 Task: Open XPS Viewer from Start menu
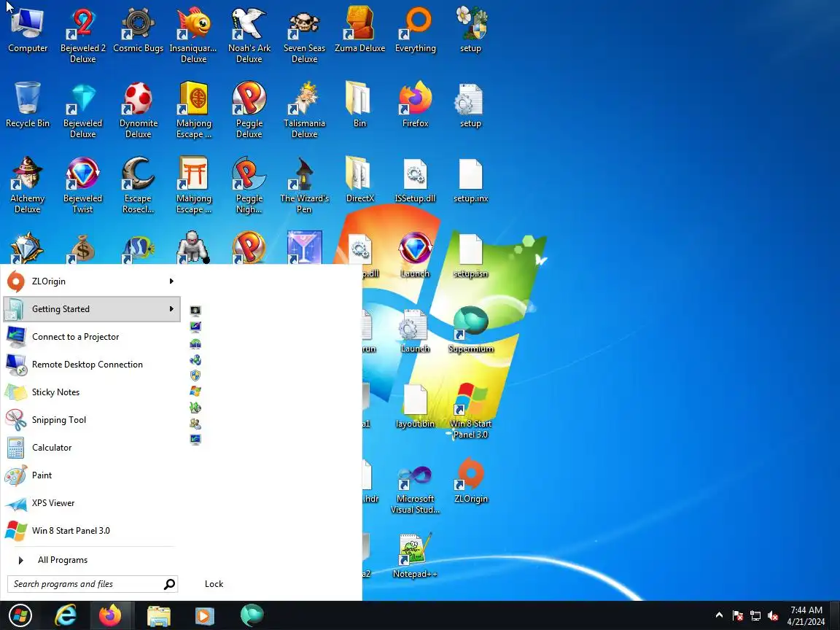pyautogui.click(x=92, y=503)
